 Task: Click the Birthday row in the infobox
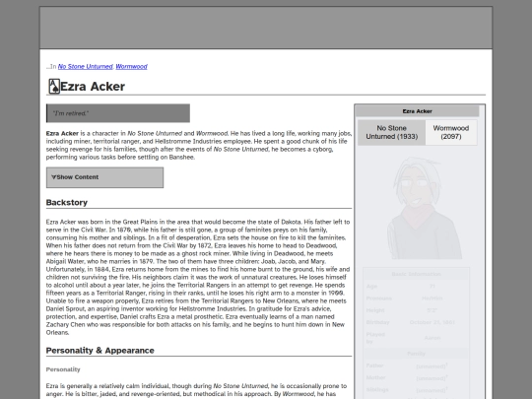click(417, 322)
